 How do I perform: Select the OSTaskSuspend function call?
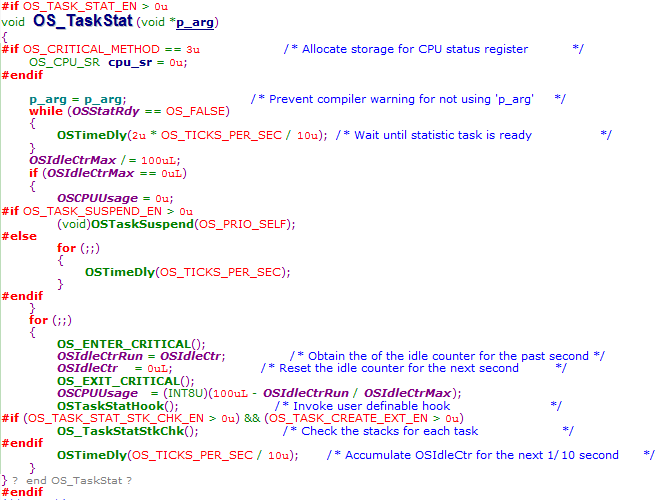click(x=143, y=224)
